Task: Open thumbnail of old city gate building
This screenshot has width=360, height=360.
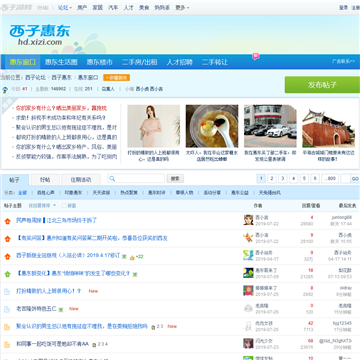Action: 329,126
